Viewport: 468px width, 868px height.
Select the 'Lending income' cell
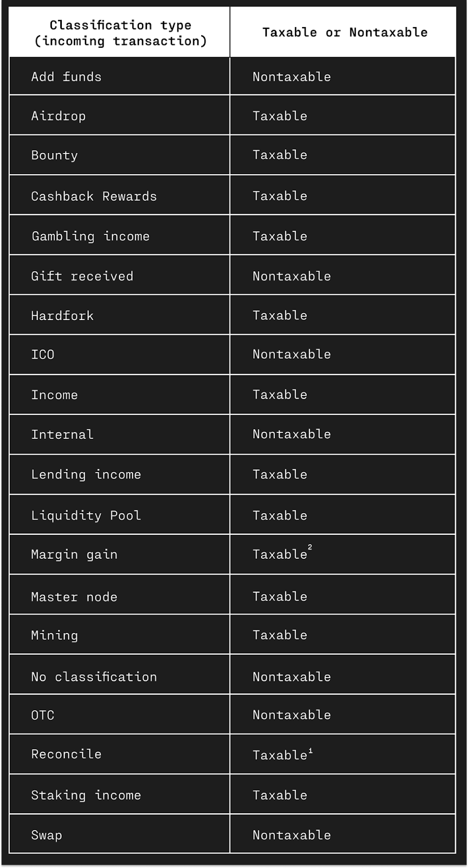(120, 474)
